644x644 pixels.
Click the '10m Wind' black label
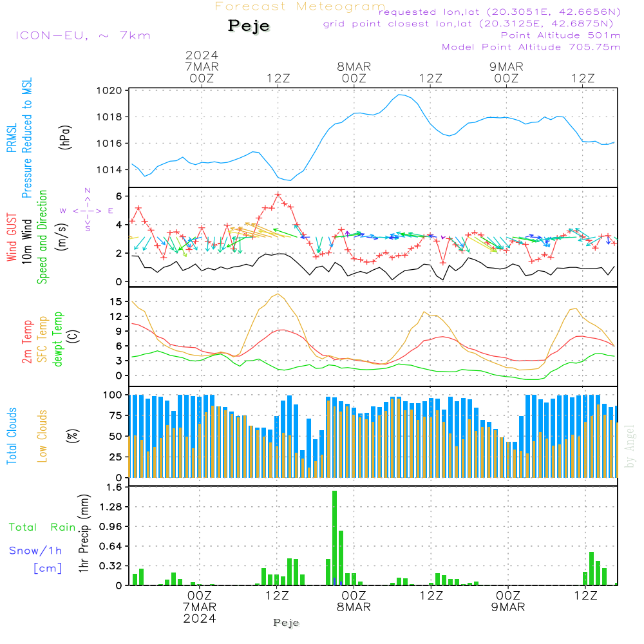[x=26, y=241]
